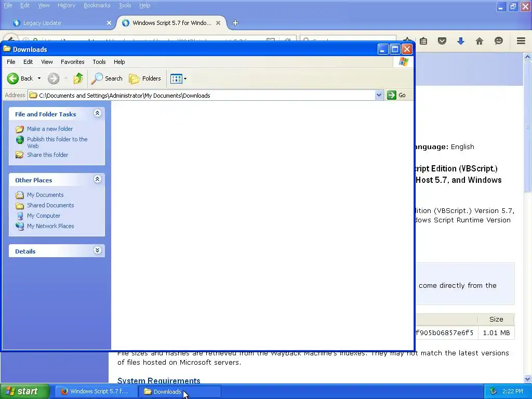Close the Windows Script 5.7 tab
The height and width of the screenshot is (399, 532).
coord(218,23)
